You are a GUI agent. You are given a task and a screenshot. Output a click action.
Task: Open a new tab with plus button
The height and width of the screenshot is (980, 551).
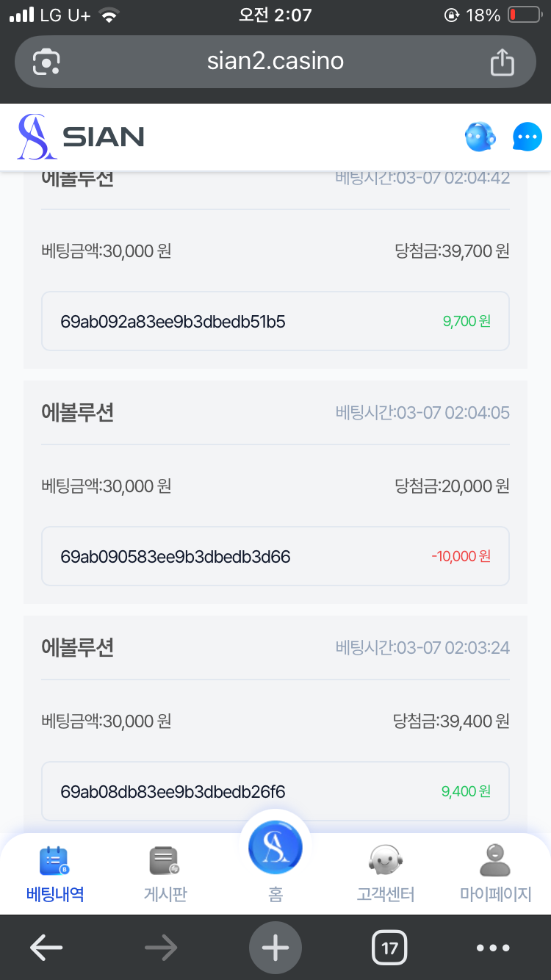coord(275,948)
